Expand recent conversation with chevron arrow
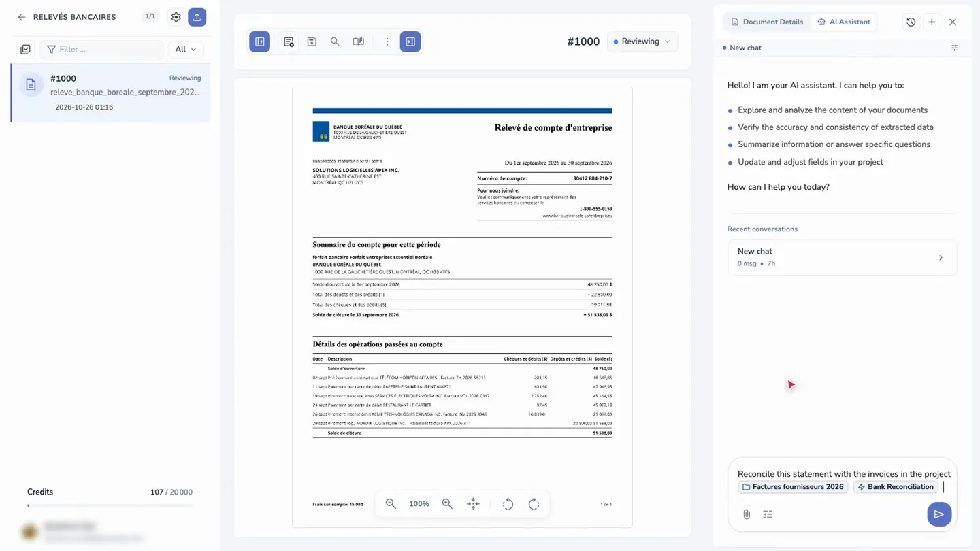The height and width of the screenshot is (551, 980). click(941, 258)
